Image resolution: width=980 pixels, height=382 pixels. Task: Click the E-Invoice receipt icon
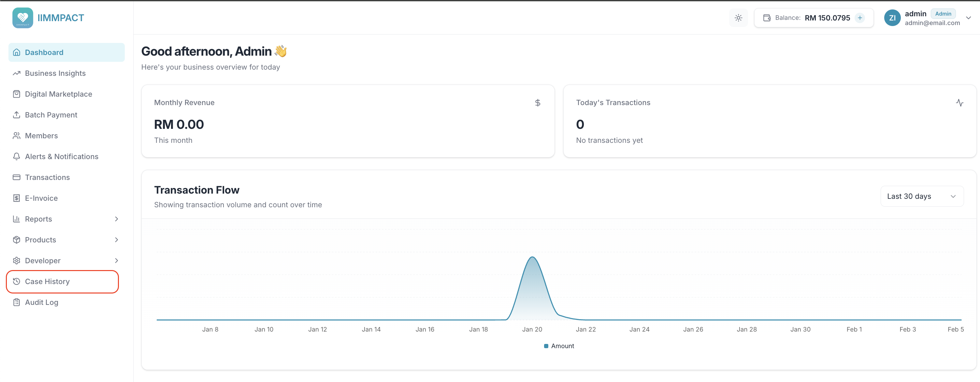(x=17, y=198)
